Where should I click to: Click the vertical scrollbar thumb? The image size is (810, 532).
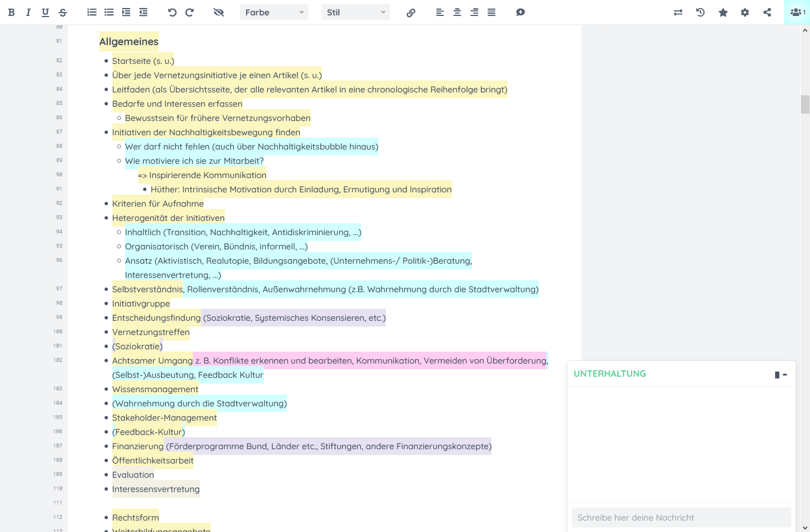coord(805,104)
